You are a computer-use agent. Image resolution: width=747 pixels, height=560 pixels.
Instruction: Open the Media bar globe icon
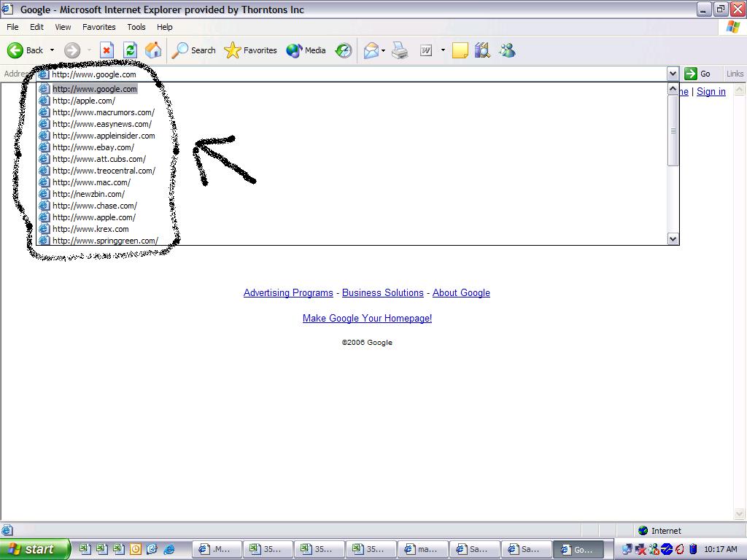point(306,50)
